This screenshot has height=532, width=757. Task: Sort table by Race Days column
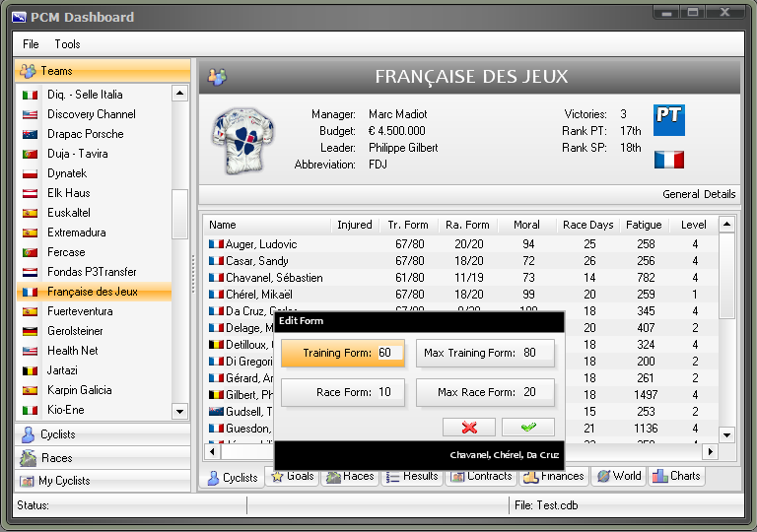[588, 225]
